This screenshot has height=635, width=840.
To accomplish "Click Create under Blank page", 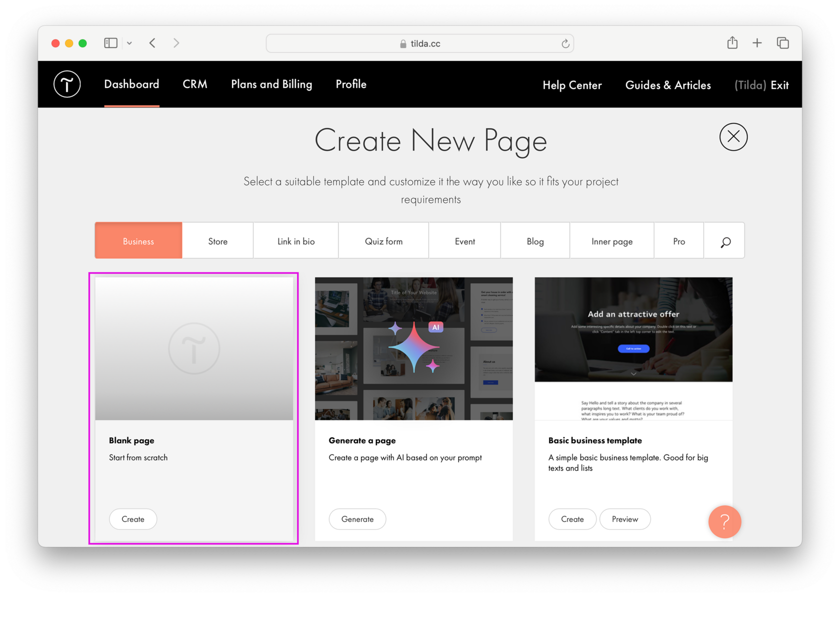I will (x=133, y=519).
